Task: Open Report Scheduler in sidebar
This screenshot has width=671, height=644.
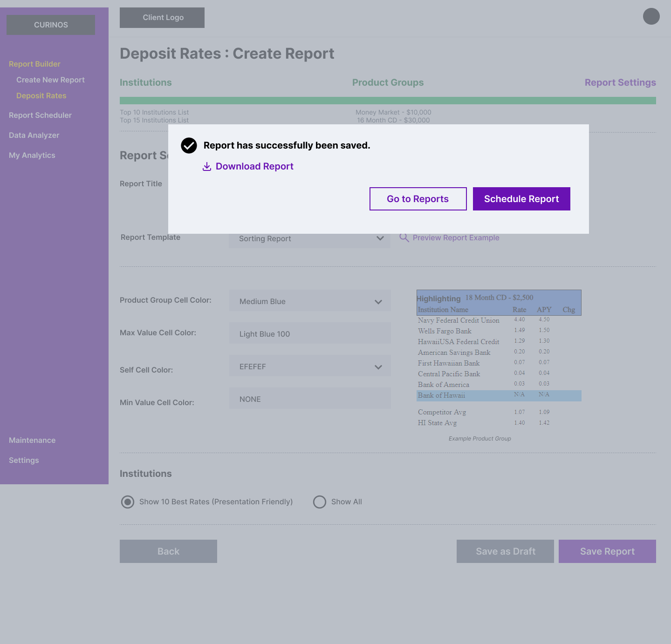Action: [40, 115]
